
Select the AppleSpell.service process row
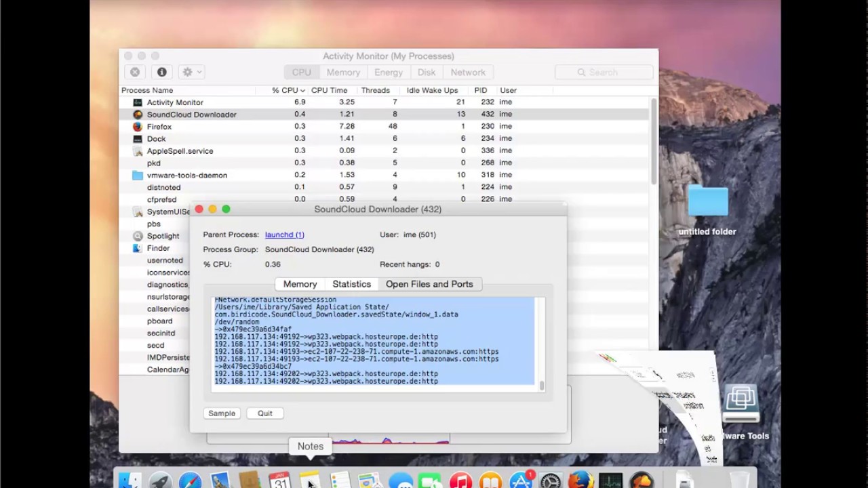click(384, 151)
